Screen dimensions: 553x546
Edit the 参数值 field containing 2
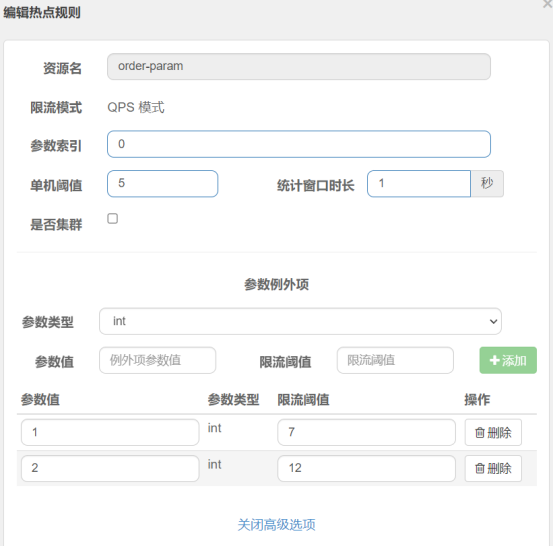click(x=110, y=468)
